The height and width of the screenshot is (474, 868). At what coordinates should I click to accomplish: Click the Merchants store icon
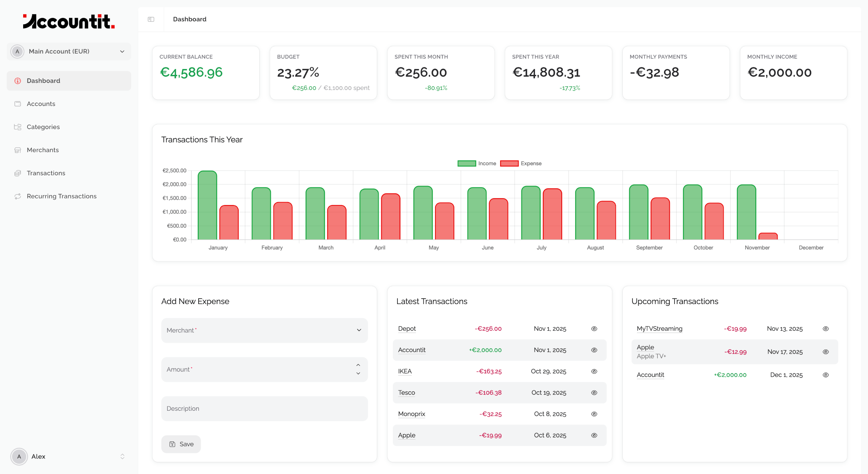tap(18, 150)
